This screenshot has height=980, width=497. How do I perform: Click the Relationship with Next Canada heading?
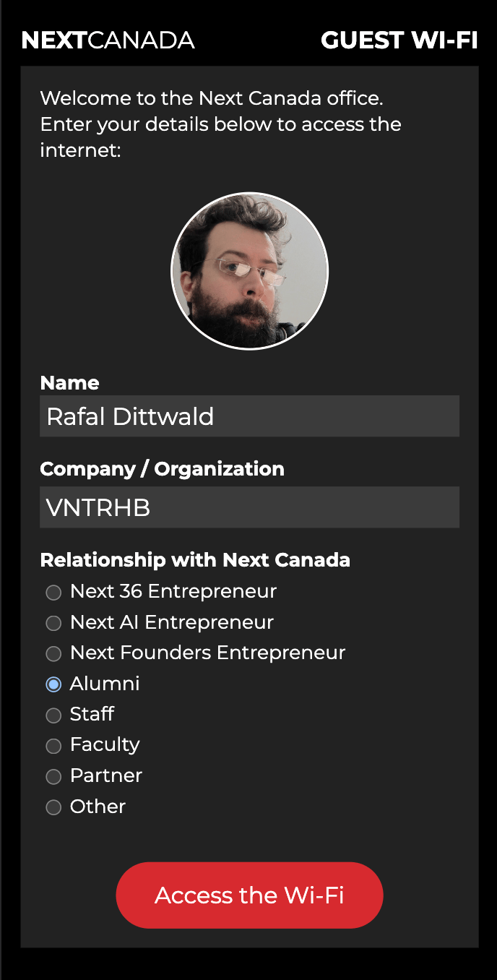[195, 560]
